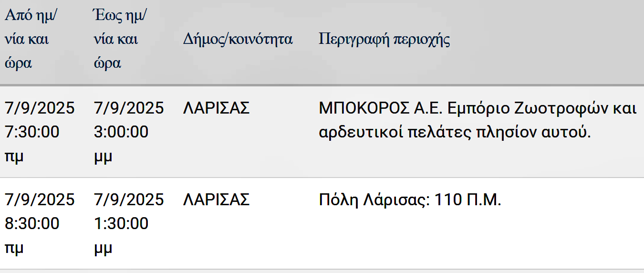Click ΛΑΡΙΣΑΣ in the Πόλη Λάρισας row
This screenshot has width=644, height=273.
pyautogui.click(x=217, y=199)
